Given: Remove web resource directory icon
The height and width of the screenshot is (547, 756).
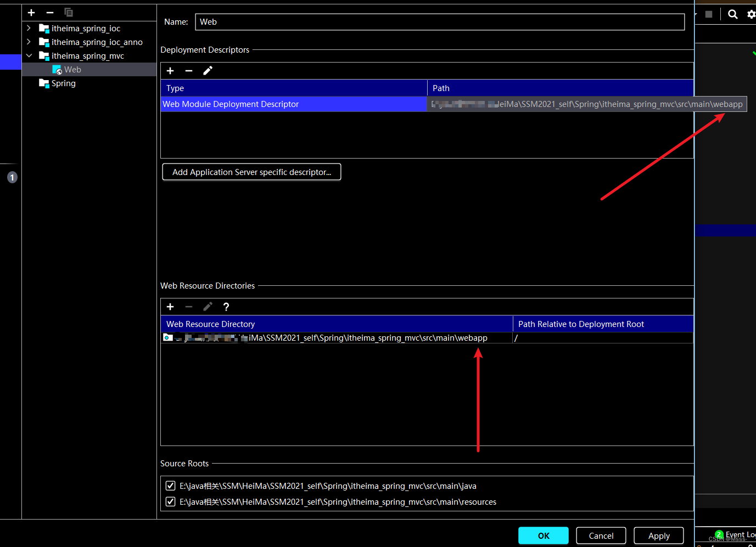Looking at the screenshot, I should tap(189, 307).
